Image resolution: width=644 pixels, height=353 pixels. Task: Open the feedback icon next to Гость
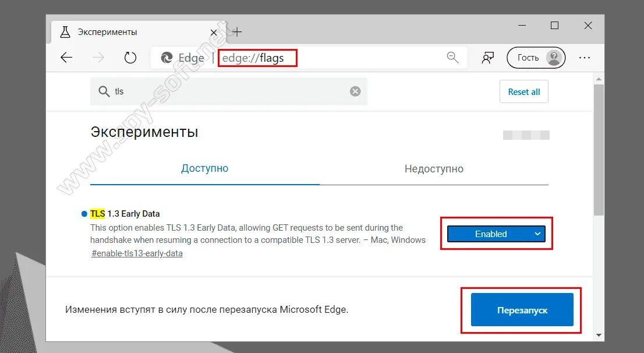pos(487,58)
